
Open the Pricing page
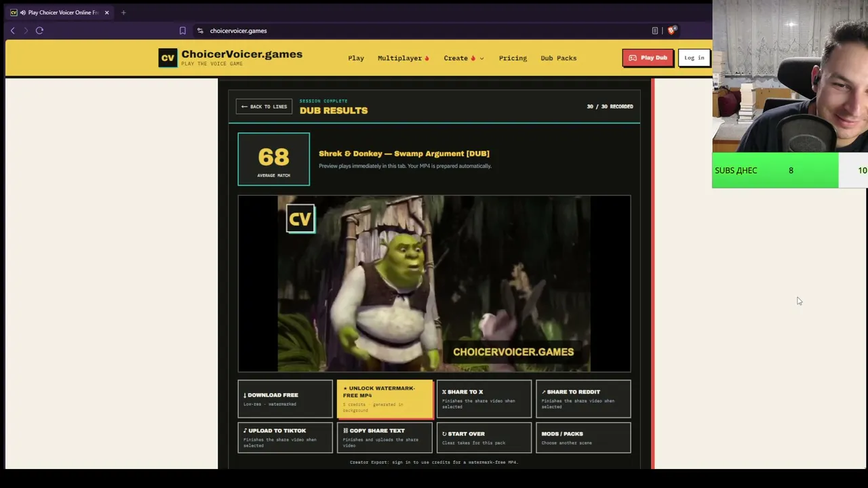513,58
